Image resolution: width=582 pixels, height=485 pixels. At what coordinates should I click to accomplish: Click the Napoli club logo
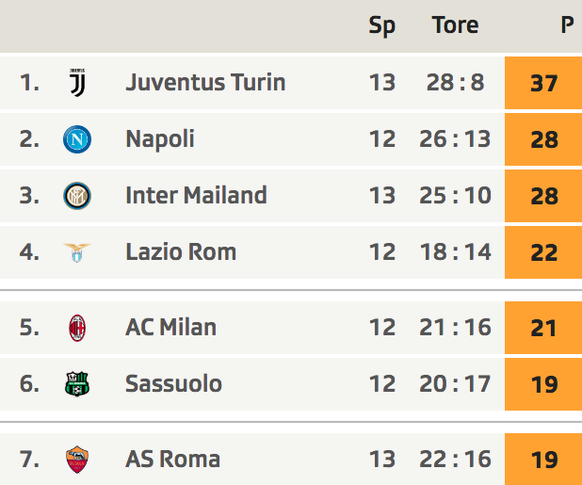click(77, 139)
